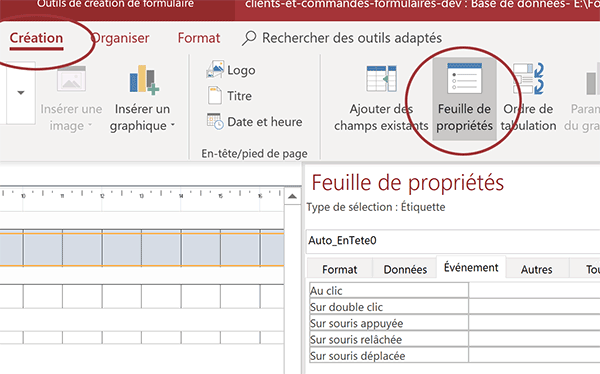This screenshot has height=374, width=600.
Task: Select the Données tab in property sheet
Action: tap(405, 269)
